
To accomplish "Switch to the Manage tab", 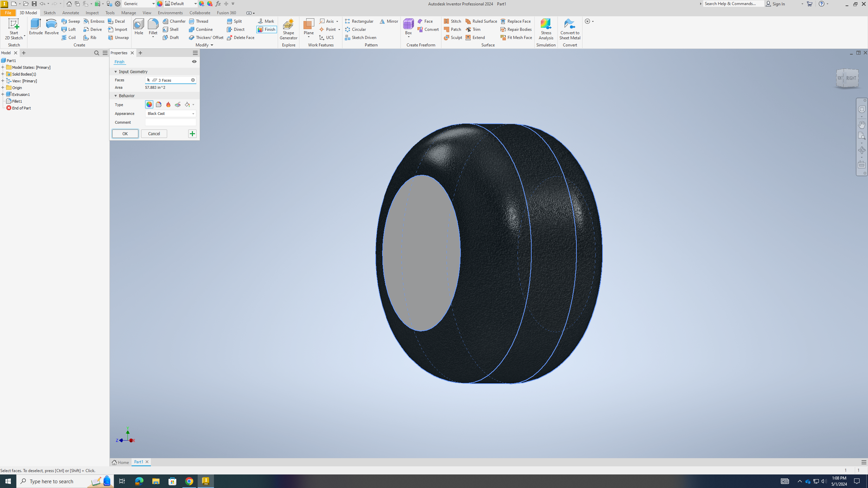I will [x=129, y=13].
